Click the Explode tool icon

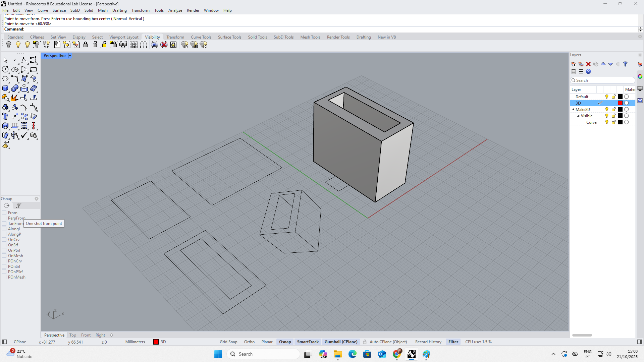coord(14,98)
